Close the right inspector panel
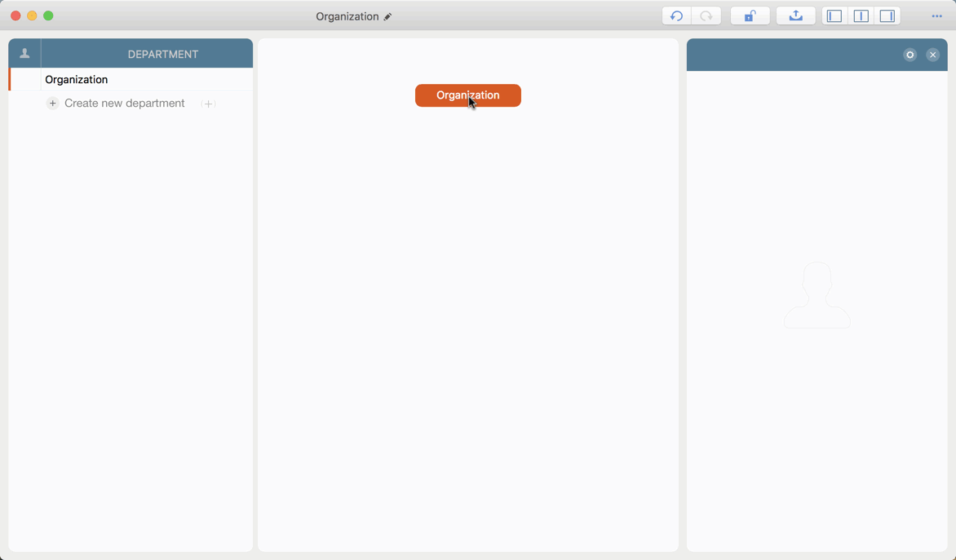Screen dimensions: 956x560 933,55
